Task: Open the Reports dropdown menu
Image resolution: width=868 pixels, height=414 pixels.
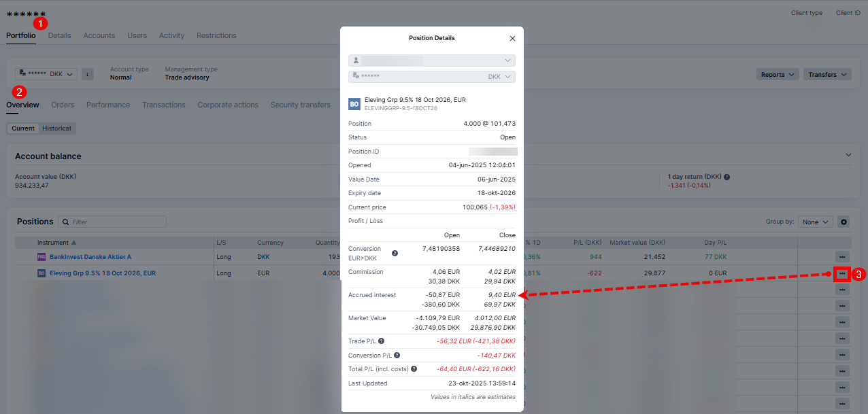Action: point(778,75)
